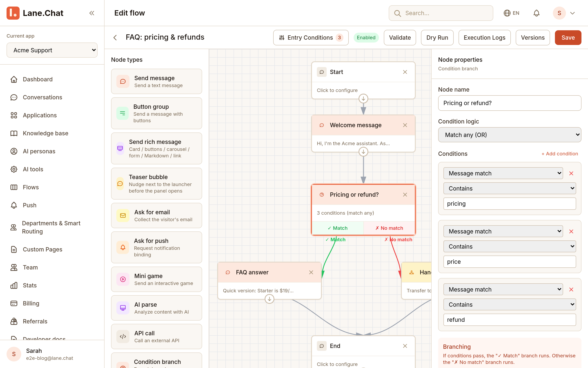Viewport: 588px width, 368px height.
Task: Click '+ Add condition' link
Action: (560, 154)
